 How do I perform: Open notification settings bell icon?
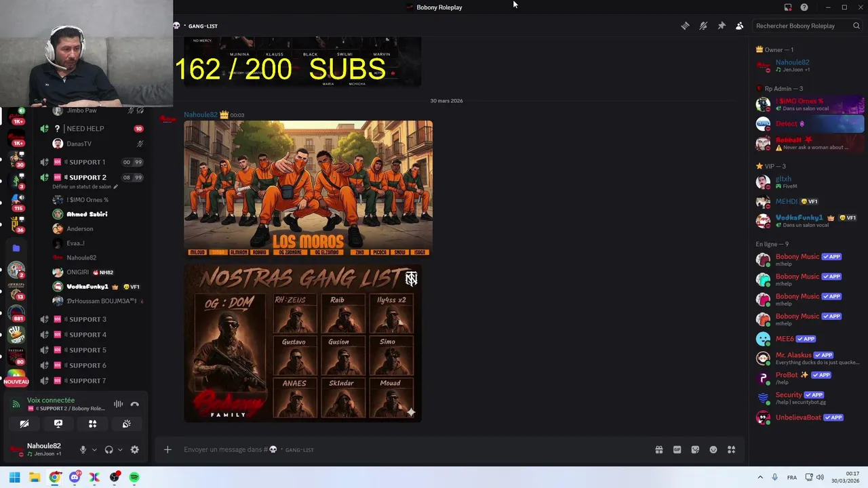pyautogui.click(x=703, y=26)
